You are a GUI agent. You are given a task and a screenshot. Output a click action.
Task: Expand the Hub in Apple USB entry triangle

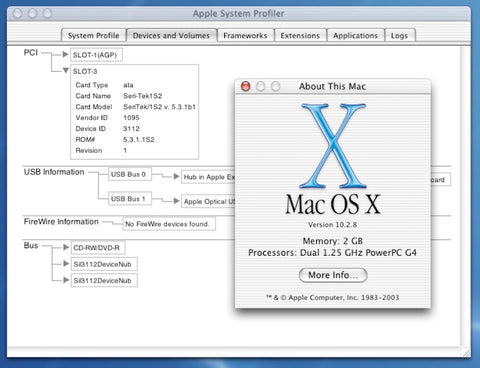point(176,176)
